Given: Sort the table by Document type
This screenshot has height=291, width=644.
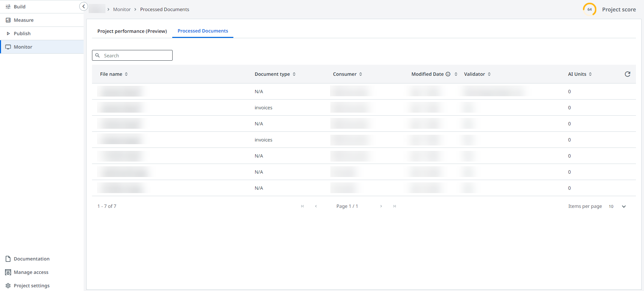Looking at the screenshot, I should tap(294, 74).
